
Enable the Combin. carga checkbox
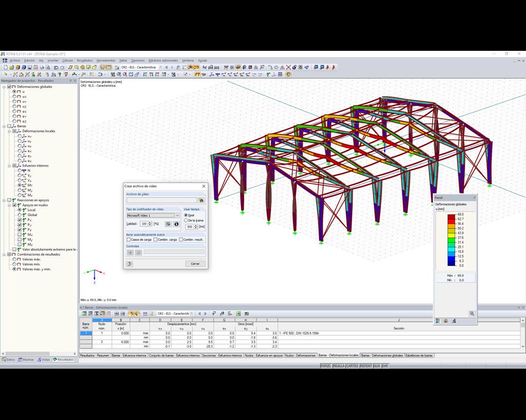(x=155, y=240)
